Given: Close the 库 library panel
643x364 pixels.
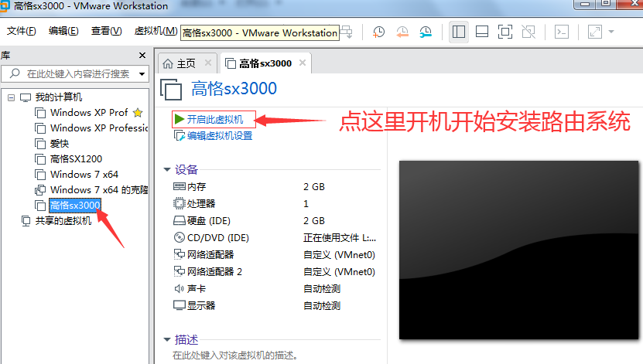Looking at the screenshot, I should pos(142,56).
